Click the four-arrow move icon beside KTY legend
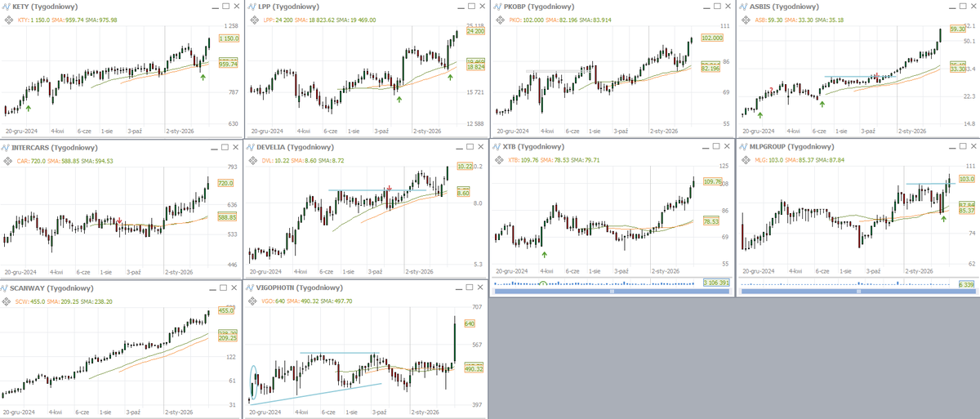 [x=8, y=20]
